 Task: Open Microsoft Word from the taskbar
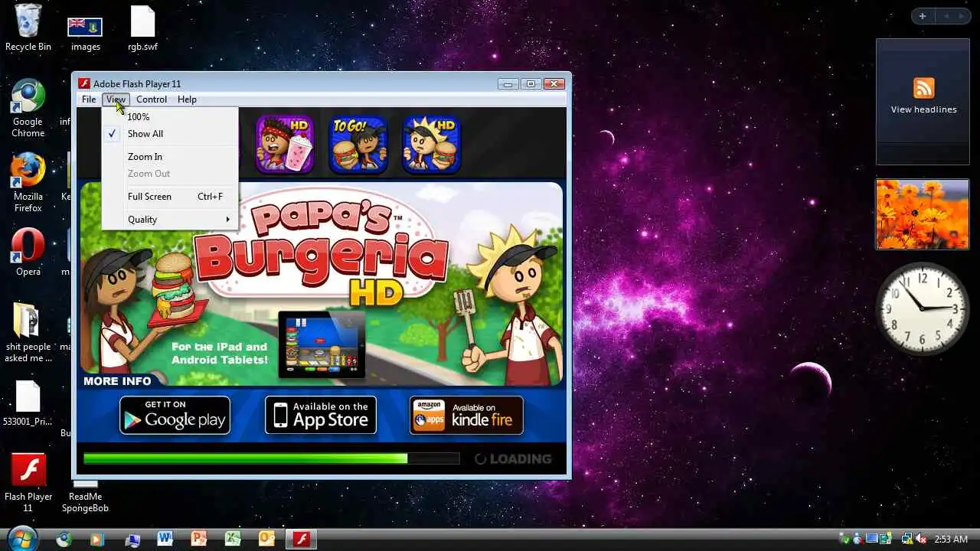tap(165, 539)
